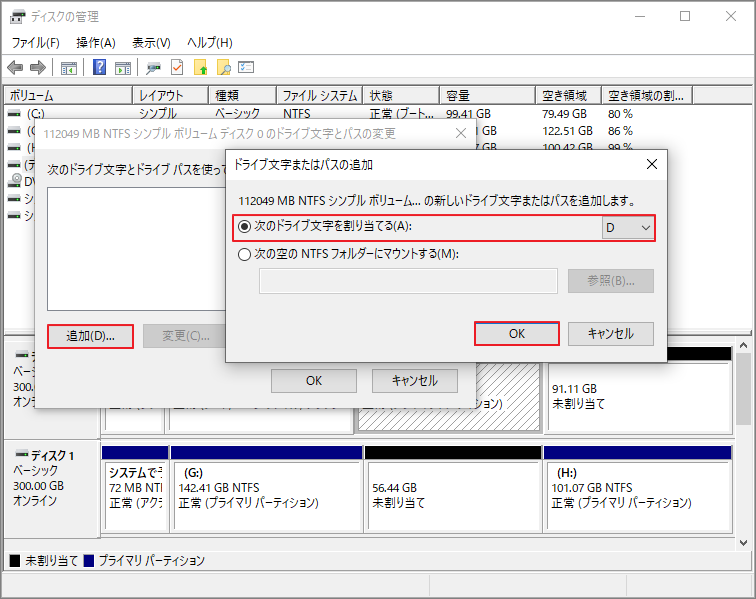Select the bottom-most volume icon in list
Screen dimensions: 756x599
pos(14,215)
